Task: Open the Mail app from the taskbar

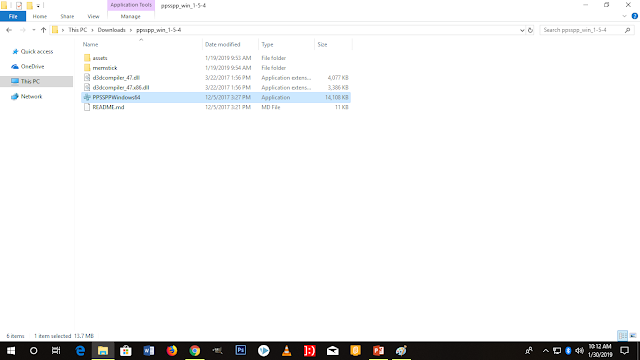Action: (x=333, y=351)
